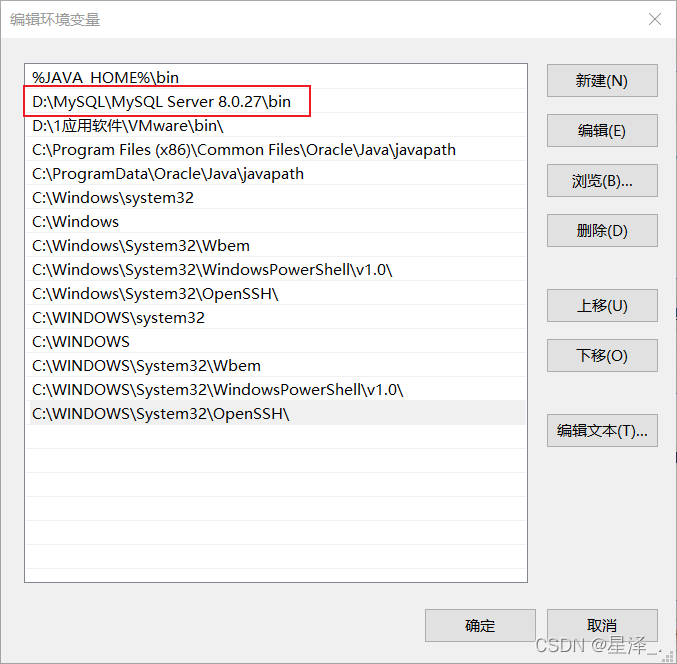Select the D:\1应用软件\VMware\bin\ entry
The width and height of the screenshot is (677, 664).
(x=276, y=126)
